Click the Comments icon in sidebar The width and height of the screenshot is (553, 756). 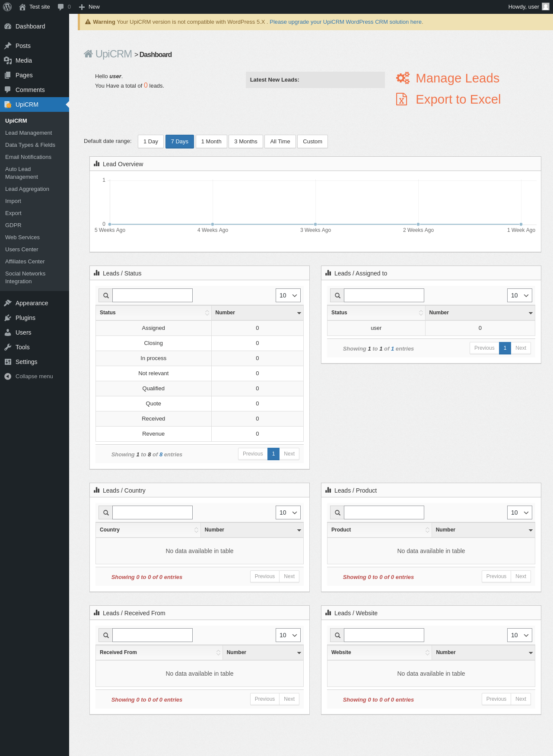click(8, 90)
